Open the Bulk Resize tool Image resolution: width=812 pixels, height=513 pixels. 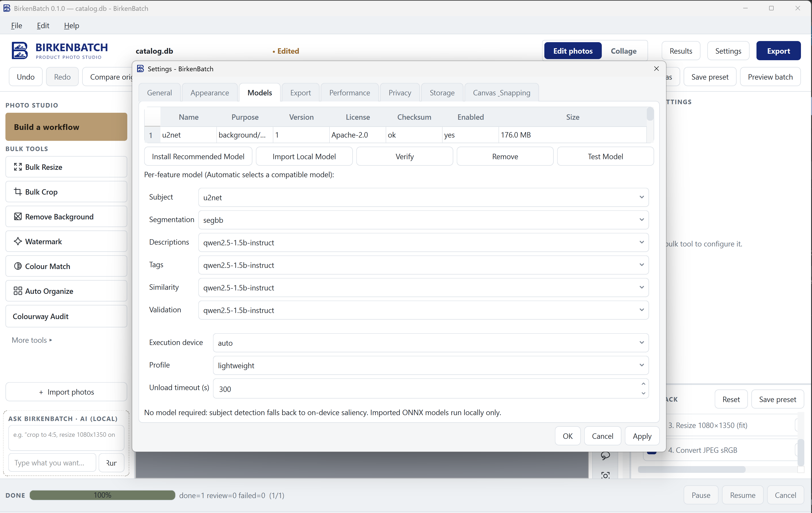(x=66, y=167)
